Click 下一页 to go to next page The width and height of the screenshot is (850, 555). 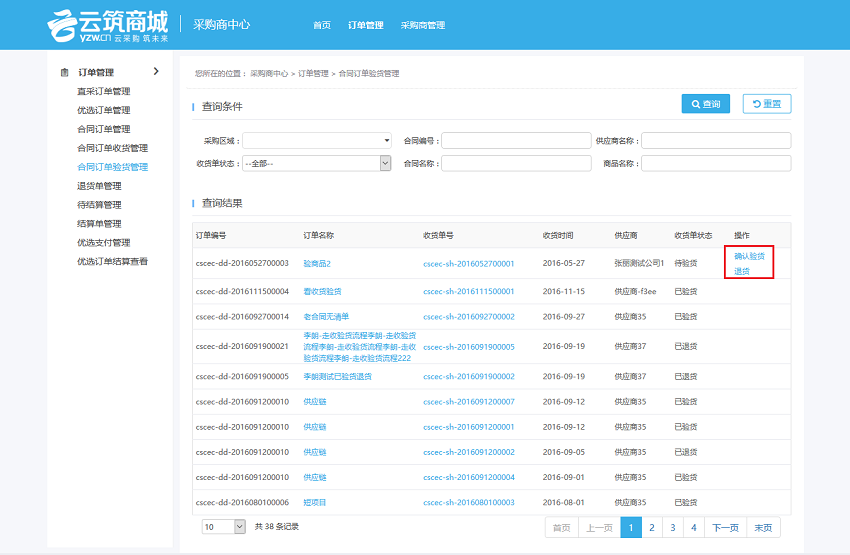point(725,528)
